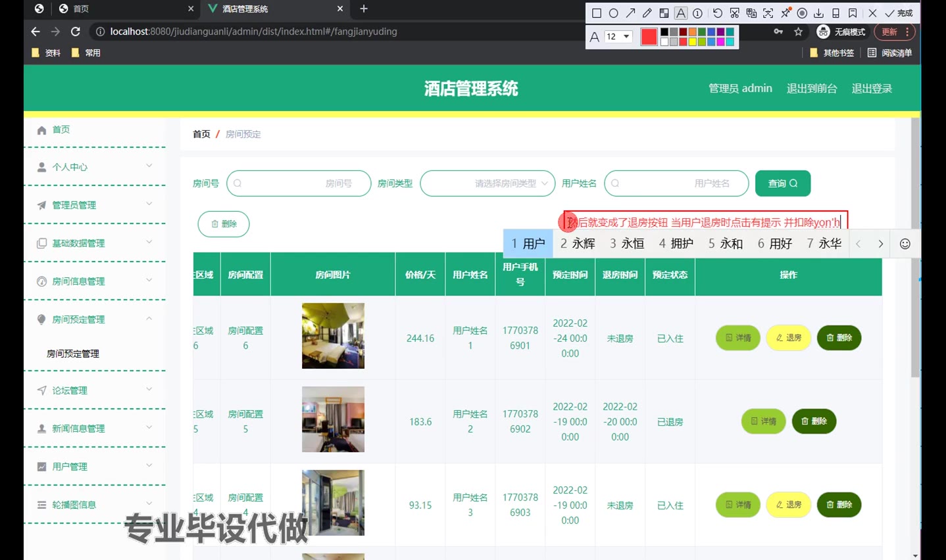Screen dimensions: 946x560
Task: Click the text recognition scan icon
Action: click(x=768, y=13)
